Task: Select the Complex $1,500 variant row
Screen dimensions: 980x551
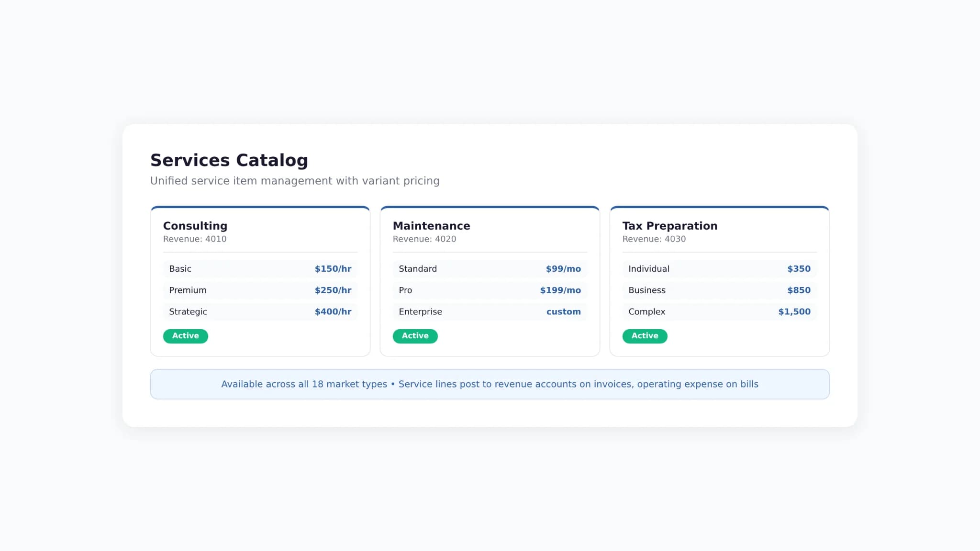Action: (x=720, y=312)
